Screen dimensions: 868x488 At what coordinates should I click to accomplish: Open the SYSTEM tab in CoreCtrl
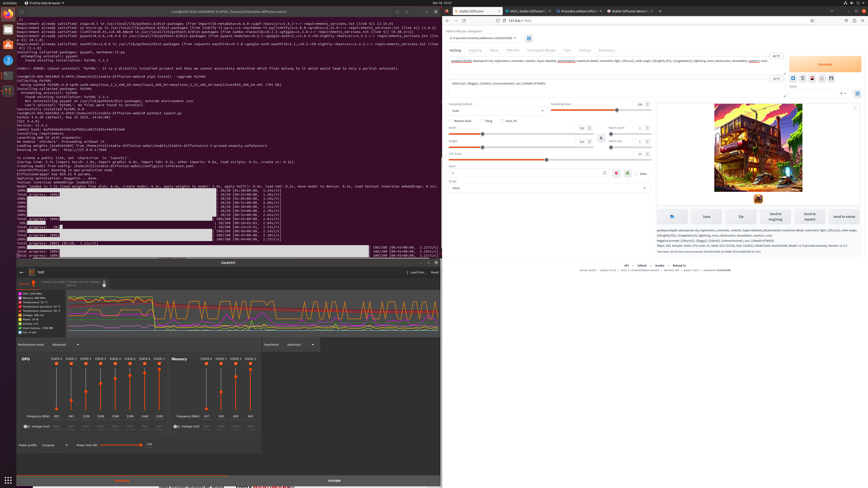point(334,481)
